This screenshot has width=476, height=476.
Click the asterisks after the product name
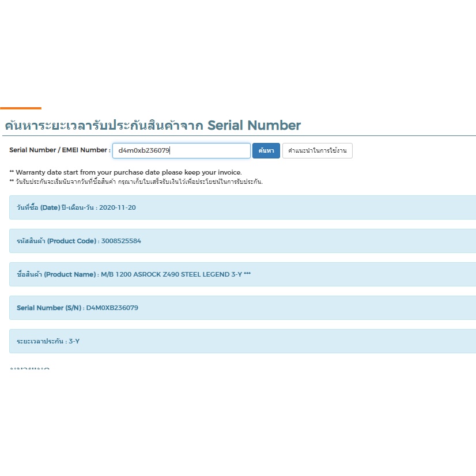click(247, 274)
